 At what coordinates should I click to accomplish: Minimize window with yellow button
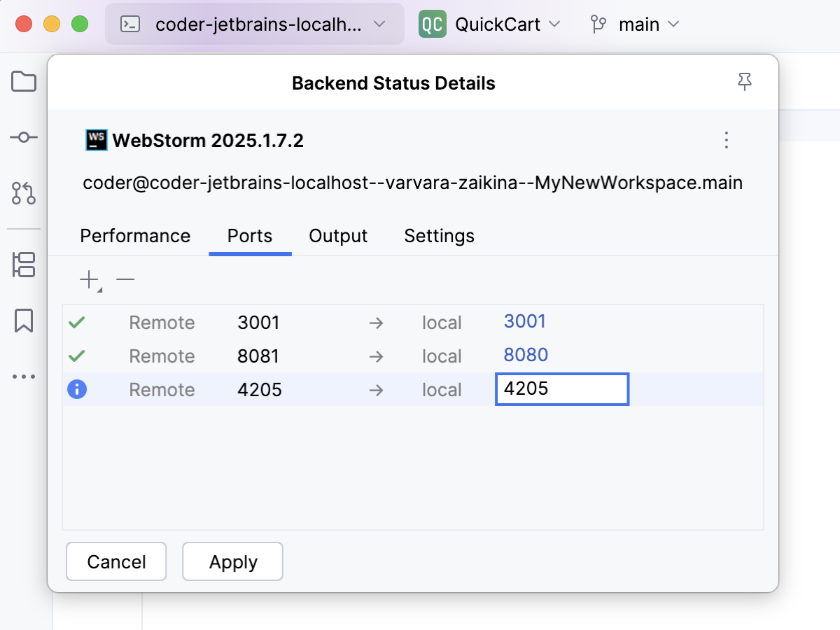[52, 24]
